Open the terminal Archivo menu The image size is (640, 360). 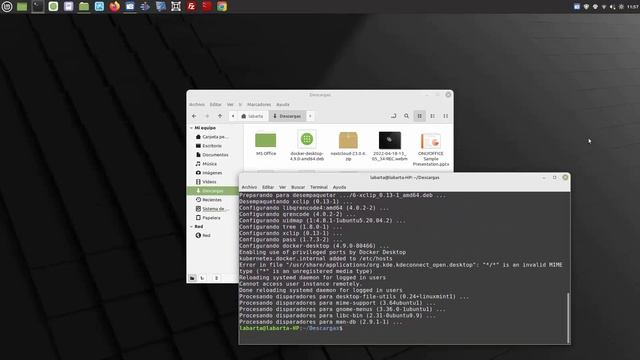[249, 187]
